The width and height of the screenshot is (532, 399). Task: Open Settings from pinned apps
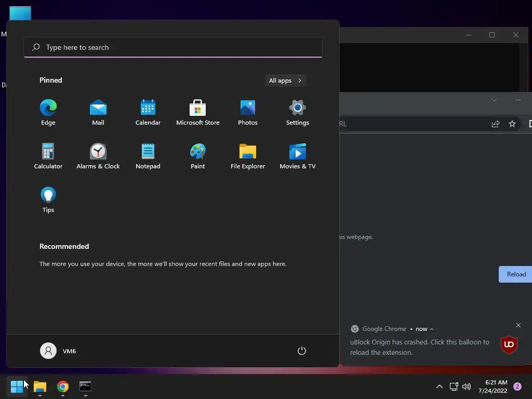[x=298, y=113]
